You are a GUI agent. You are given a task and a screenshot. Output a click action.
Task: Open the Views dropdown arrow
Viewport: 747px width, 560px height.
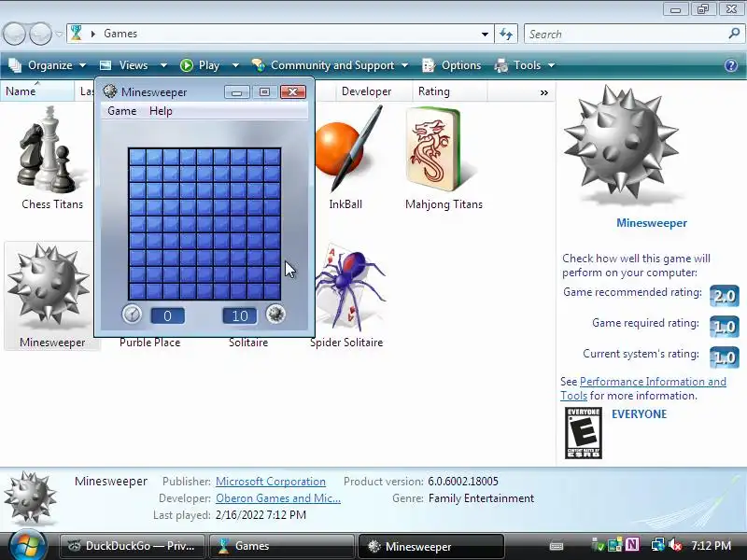(x=163, y=65)
